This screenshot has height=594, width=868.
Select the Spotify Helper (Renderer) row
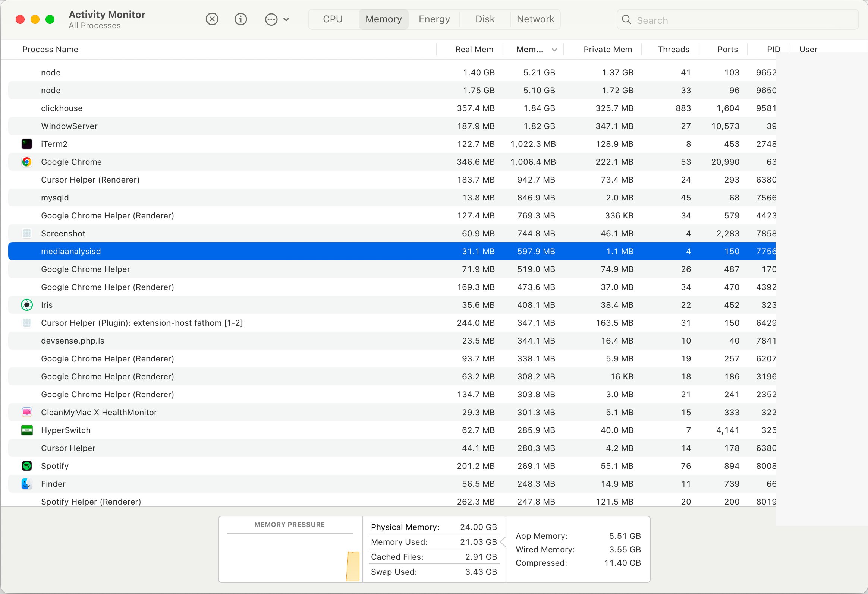(392, 500)
